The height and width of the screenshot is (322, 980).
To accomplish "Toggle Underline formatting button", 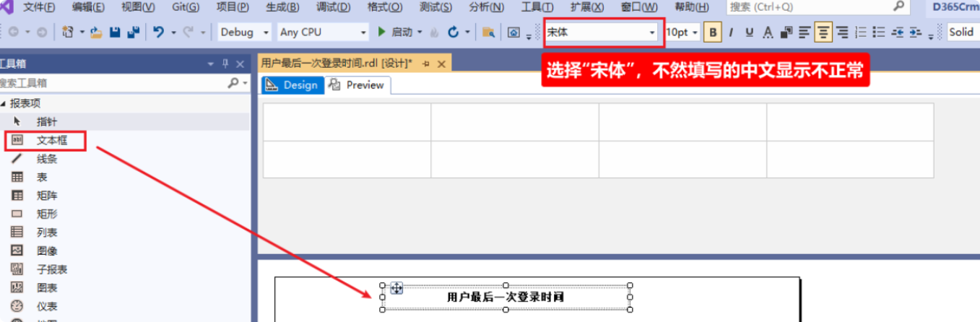I will click(x=749, y=32).
